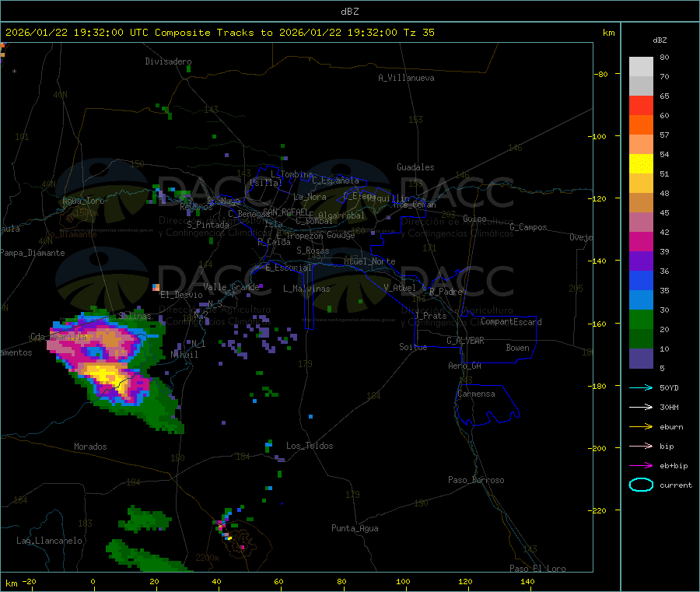The height and width of the screenshot is (592, 700).
Task: Click the Nihuil location label
Action: pyautogui.click(x=184, y=355)
